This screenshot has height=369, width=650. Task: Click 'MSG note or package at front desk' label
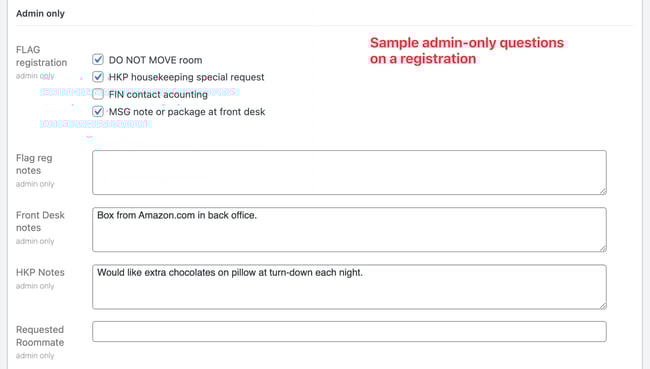click(x=187, y=112)
